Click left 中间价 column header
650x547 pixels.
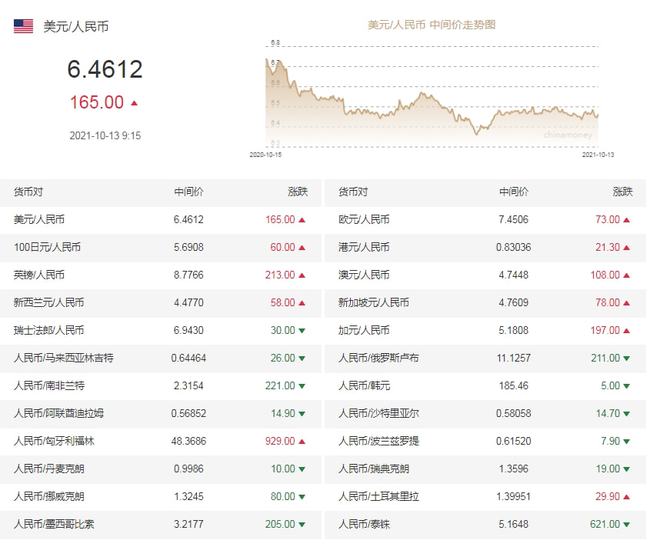[x=189, y=192]
